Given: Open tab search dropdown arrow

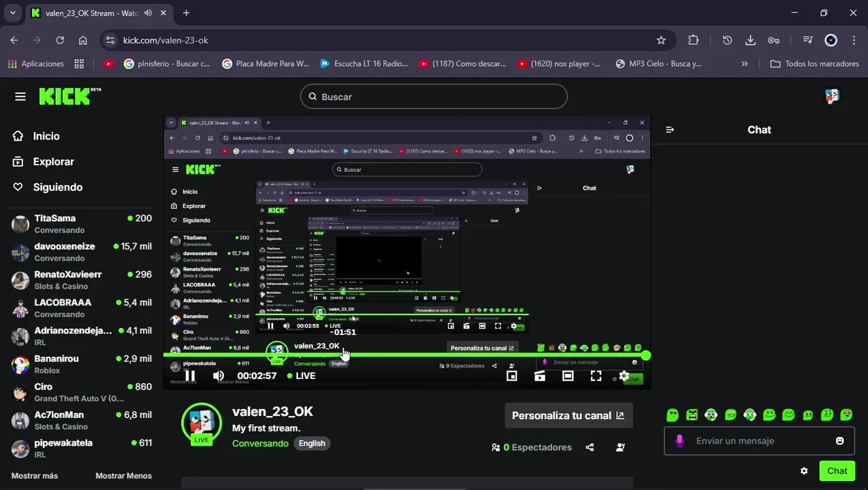Looking at the screenshot, I should 12,13.
